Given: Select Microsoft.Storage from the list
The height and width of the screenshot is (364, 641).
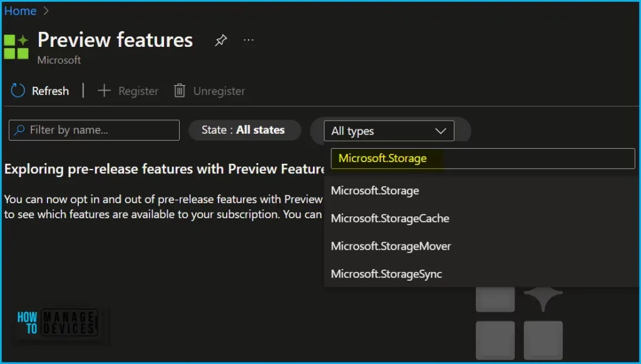Looking at the screenshot, I should click(x=483, y=191).
